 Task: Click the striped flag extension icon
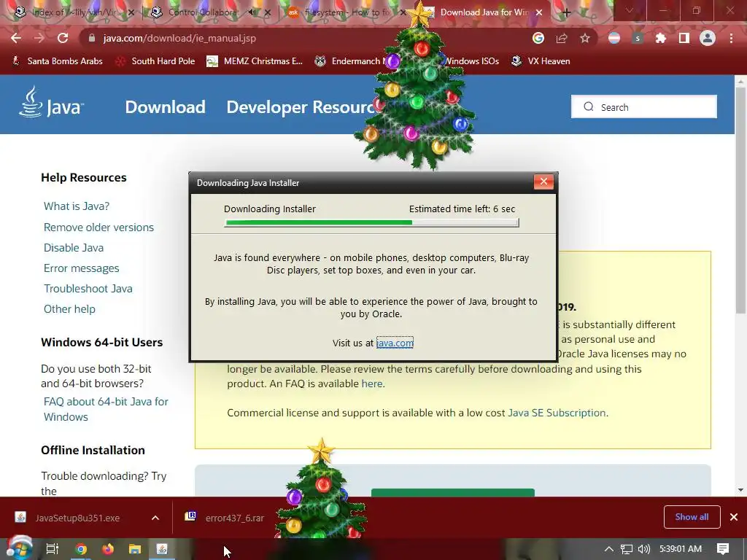pyautogui.click(x=614, y=38)
